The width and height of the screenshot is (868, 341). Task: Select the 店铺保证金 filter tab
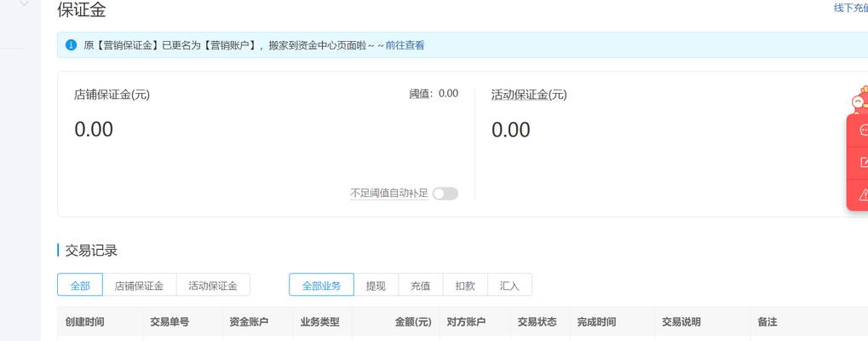139,286
